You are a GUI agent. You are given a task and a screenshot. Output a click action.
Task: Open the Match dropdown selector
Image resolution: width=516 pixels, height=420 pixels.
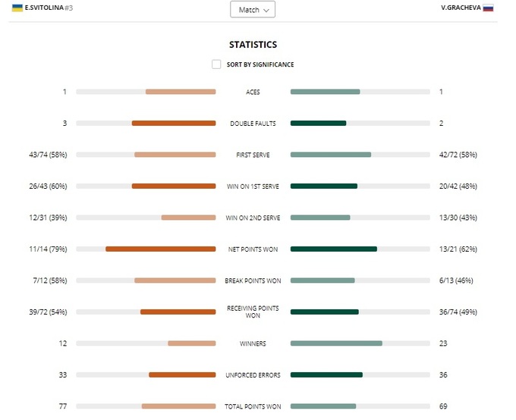[253, 10]
